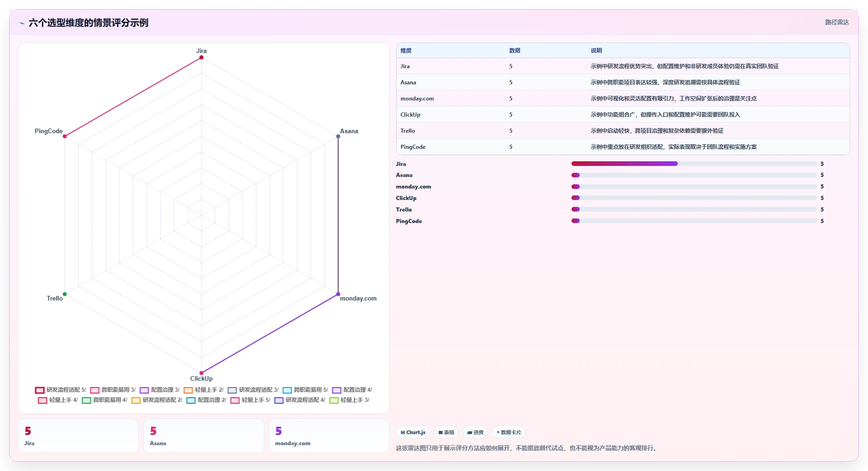Click the 路径雷达 label in the header
This screenshot has height=471, width=868.
click(x=837, y=22)
